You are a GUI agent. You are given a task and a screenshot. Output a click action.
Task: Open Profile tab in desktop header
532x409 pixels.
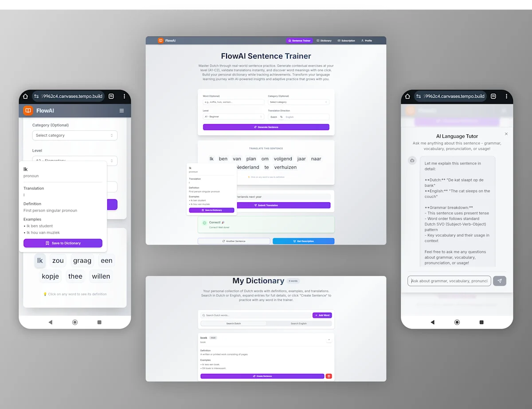point(367,40)
